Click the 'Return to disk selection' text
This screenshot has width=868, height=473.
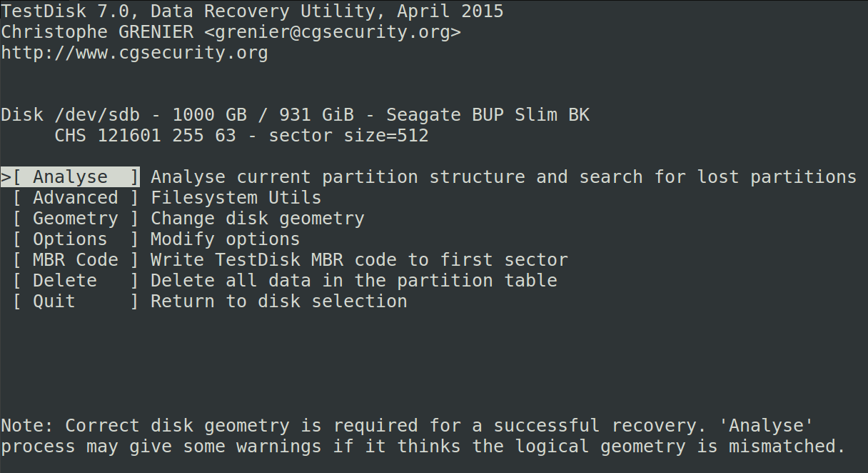click(x=278, y=302)
